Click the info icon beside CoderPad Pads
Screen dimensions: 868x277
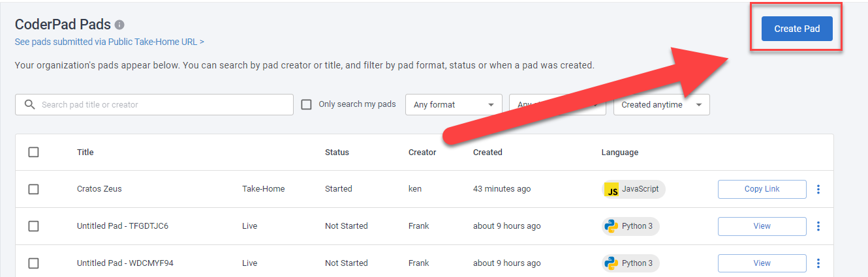click(x=119, y=25)
